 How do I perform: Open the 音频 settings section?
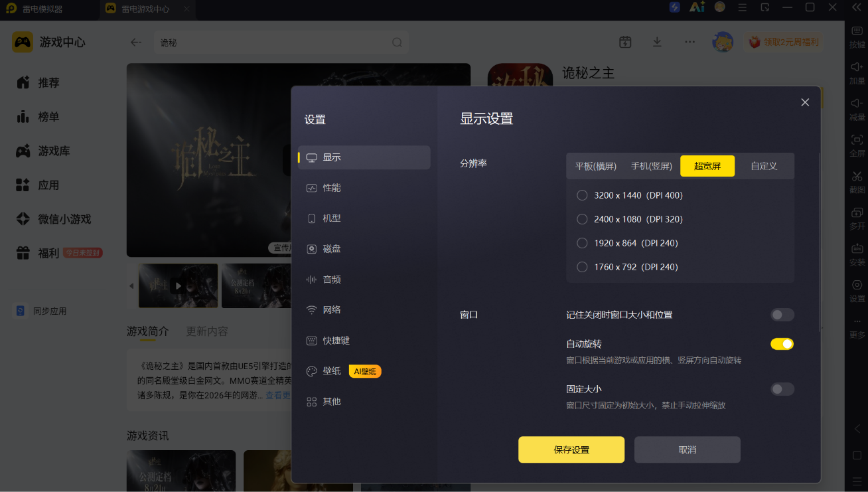(x=364, y=280)
